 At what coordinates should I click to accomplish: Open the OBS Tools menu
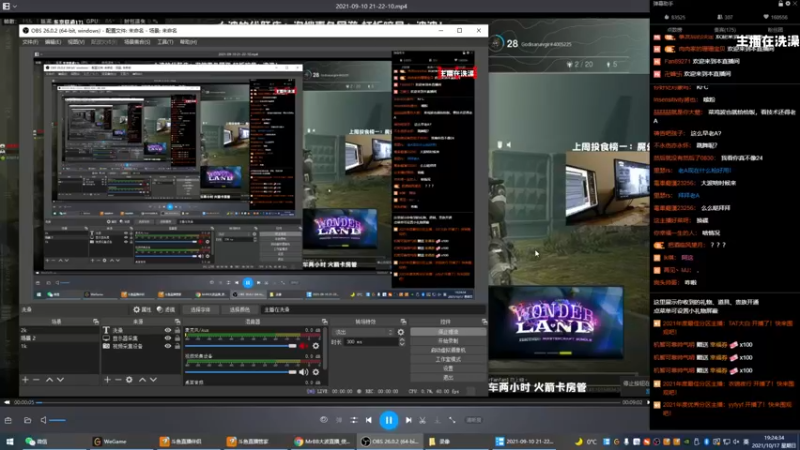165,42
